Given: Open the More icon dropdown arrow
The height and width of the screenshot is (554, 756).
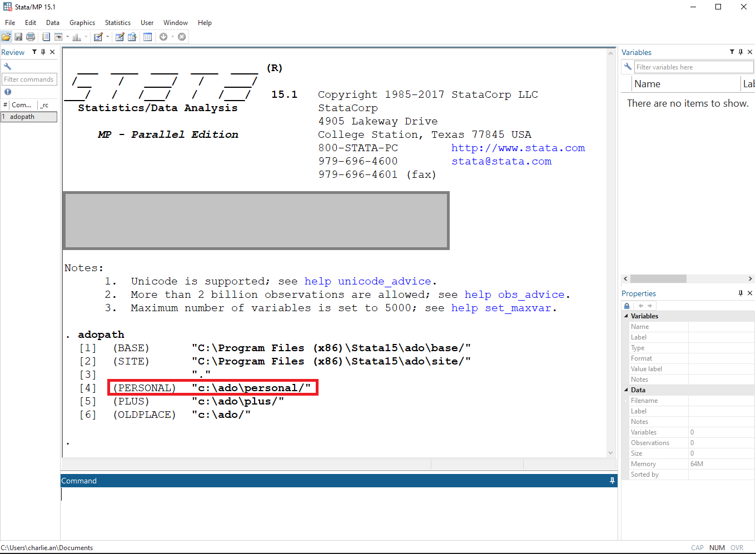Looking at the screenshot, I should point(172,37).
